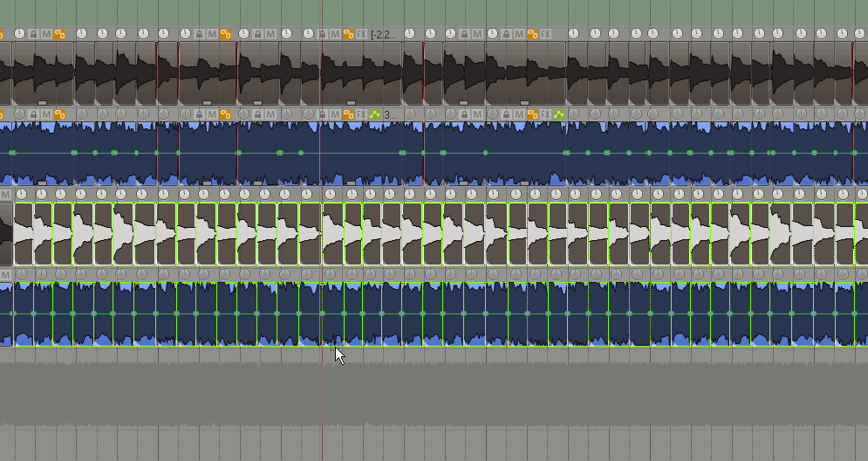Image resolution: width=868 pixels, height=461 pixels.
Task: Adjust volume knob of the [-2.2... item
Action: tap(308, 34)
